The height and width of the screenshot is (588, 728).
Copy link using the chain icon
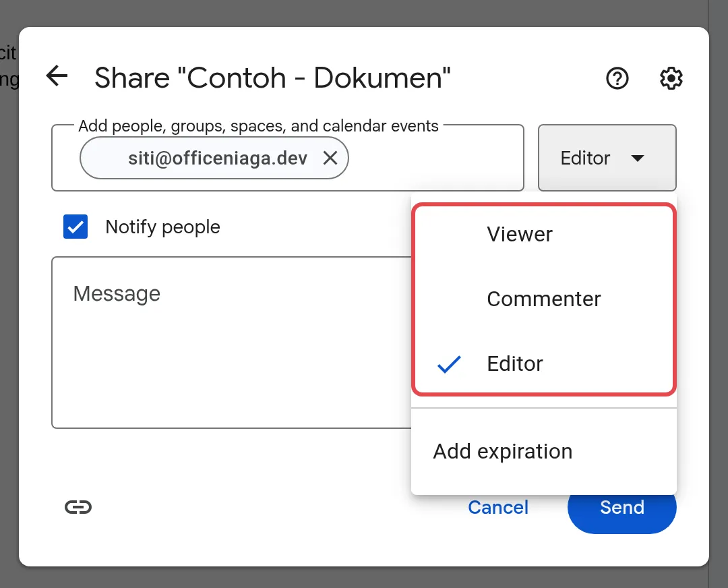pyautogui.click(x=78, y=507)
